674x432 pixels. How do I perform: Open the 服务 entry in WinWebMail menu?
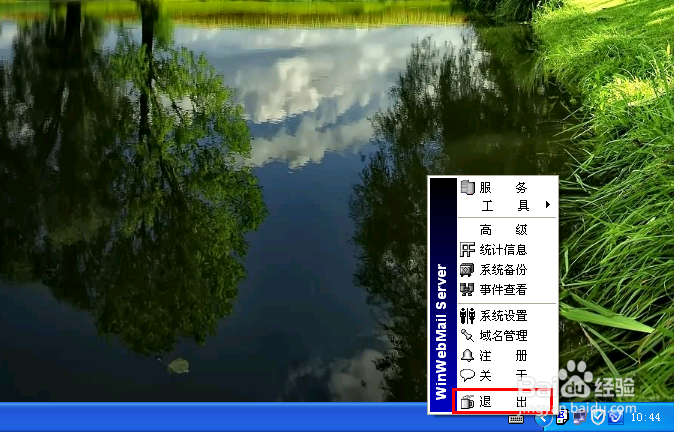pyautogui.click(x=507, y=187)
